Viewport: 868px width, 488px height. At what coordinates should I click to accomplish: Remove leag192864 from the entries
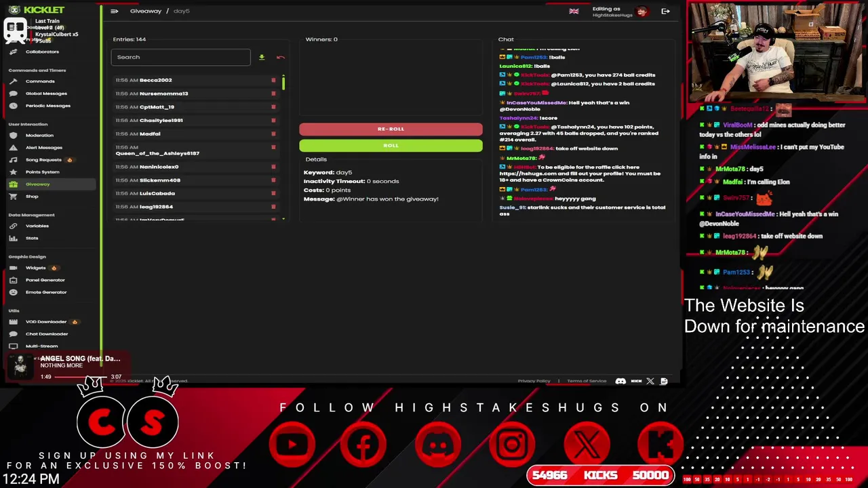pos(273,207)
